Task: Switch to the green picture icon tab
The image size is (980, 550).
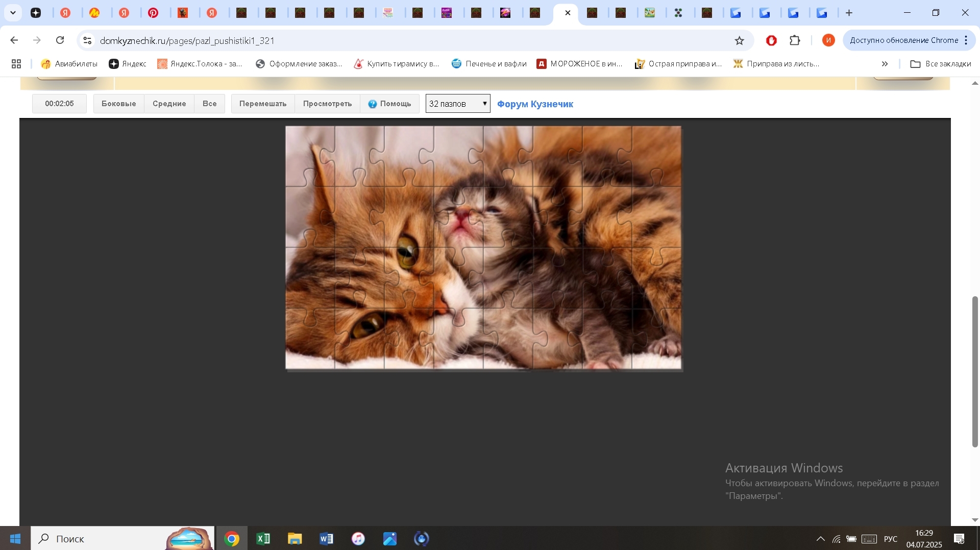Action: (x=650, y=13)
